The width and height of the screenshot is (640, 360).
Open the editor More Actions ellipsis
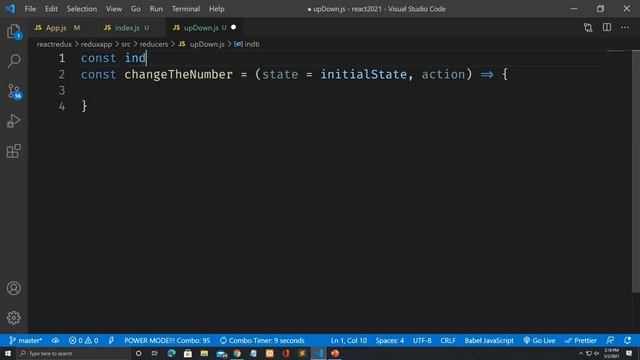tap(625, 27)
